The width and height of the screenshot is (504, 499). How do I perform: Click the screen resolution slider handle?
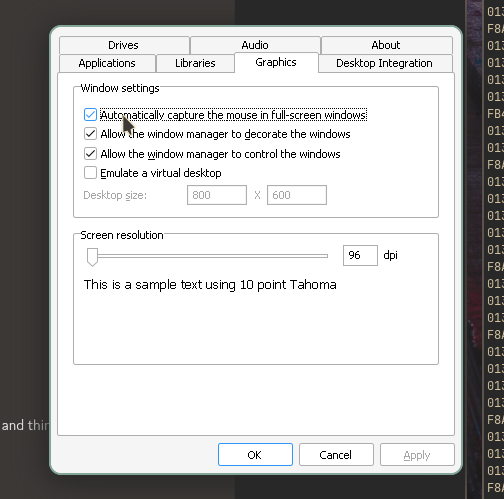(92, 257)
